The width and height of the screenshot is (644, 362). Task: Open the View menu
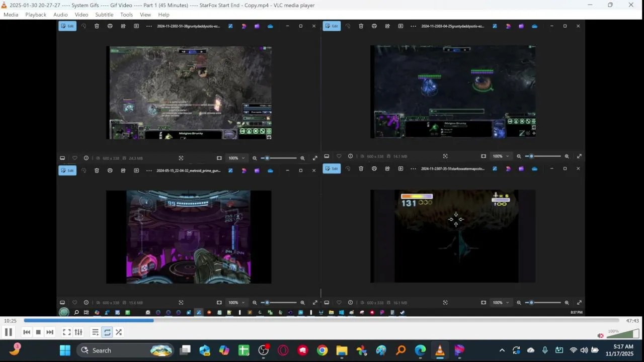[145, 15]
